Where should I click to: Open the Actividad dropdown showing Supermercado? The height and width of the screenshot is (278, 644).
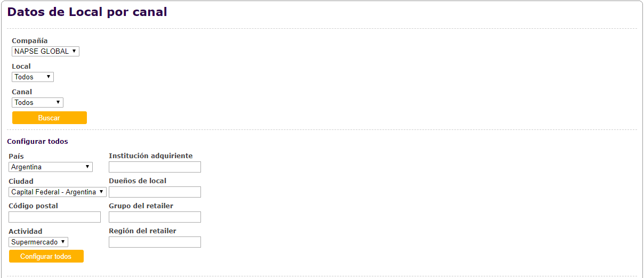38,242
